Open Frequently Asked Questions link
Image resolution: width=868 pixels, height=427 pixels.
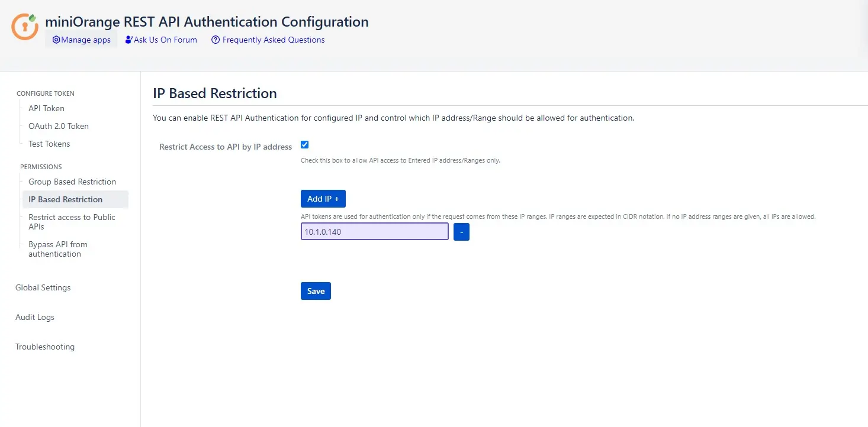pyautogui.click(x=268, y=40)
